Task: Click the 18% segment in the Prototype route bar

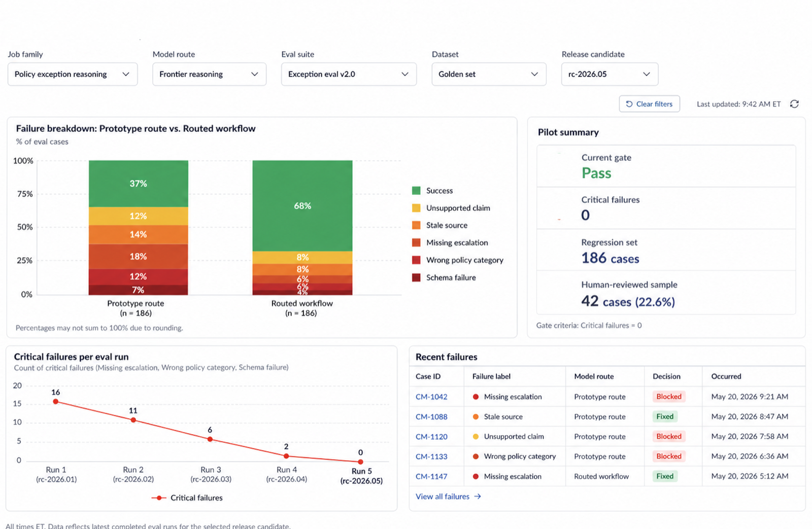Action: (x=139, y=257)
